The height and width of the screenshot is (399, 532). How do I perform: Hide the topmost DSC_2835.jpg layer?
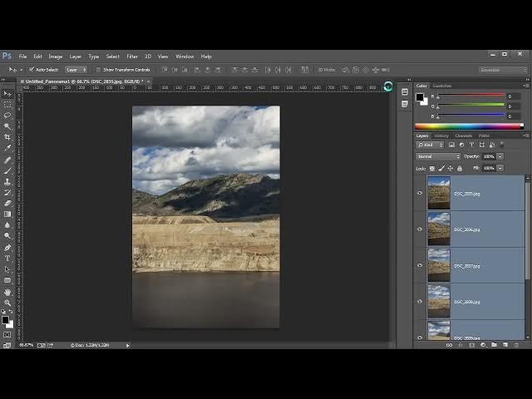click(420, 193)
